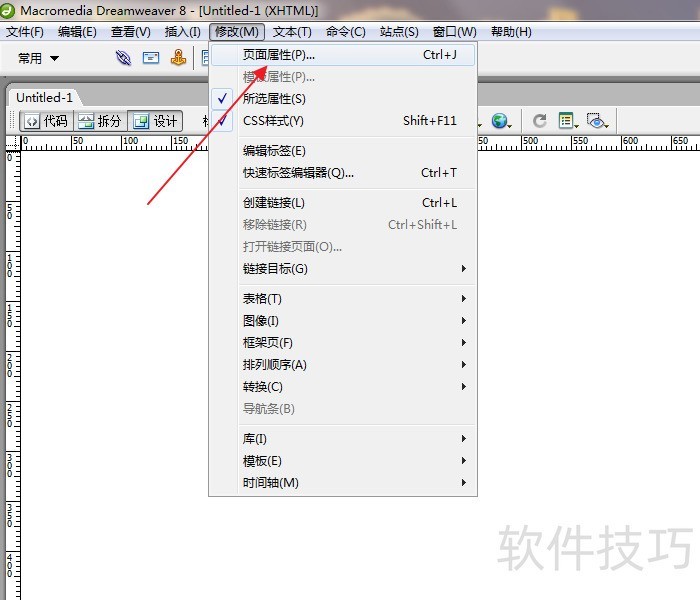Click the ruler origin corner box
This screenshot has width=700, height=600.
13,143
